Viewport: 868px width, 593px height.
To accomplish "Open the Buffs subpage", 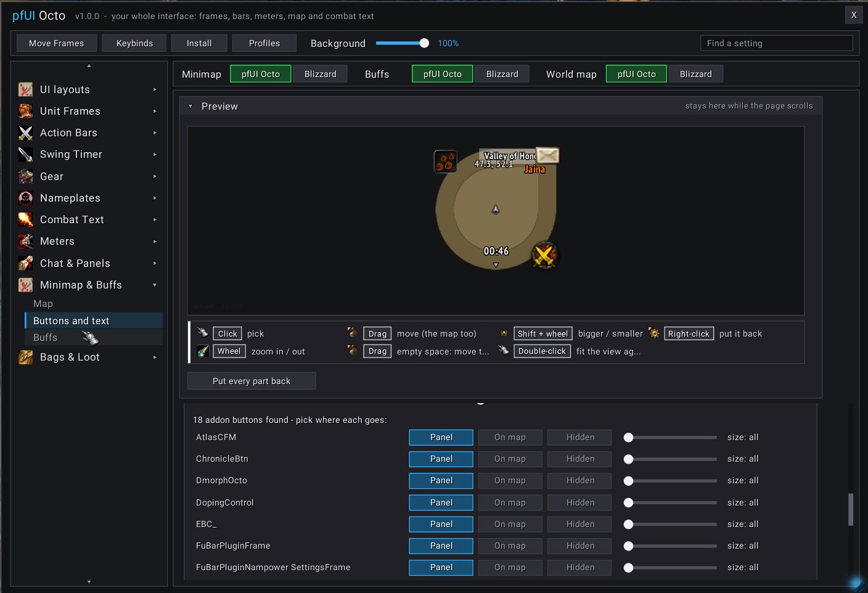I will (94, 337).
